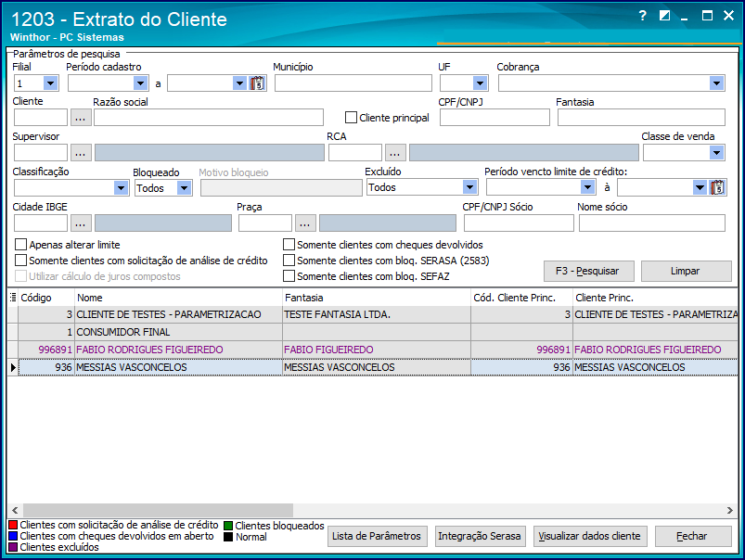
Task: Focus the Município input field
Action: (353, 83)
